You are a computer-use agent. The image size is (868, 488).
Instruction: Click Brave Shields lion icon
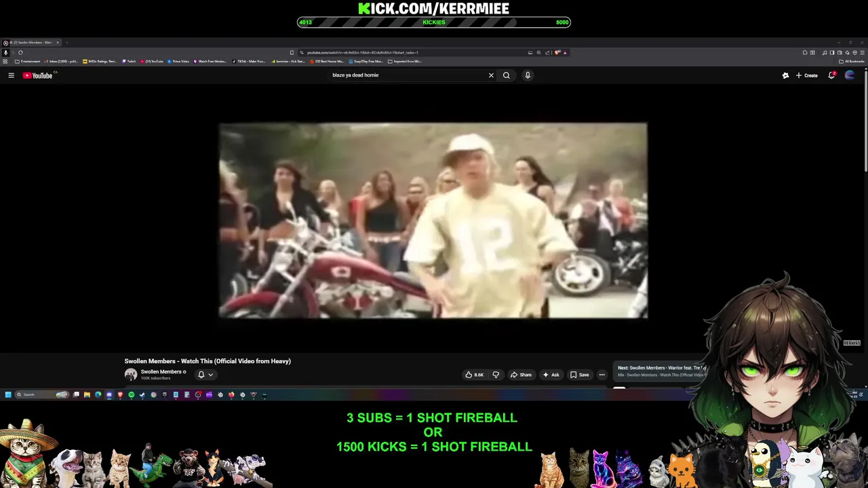pyautogui.click(x=557, y=52)
